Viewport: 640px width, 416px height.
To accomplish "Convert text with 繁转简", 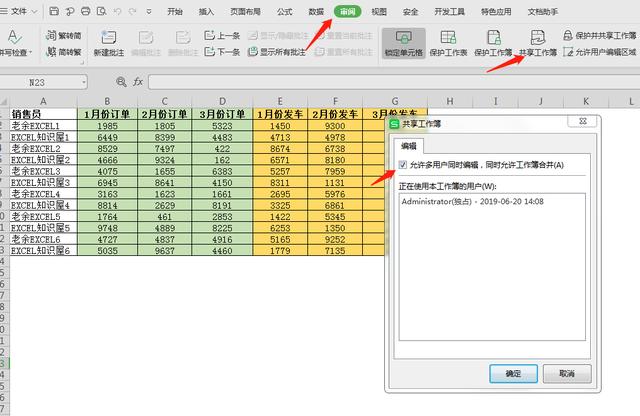I will point(64,36).
